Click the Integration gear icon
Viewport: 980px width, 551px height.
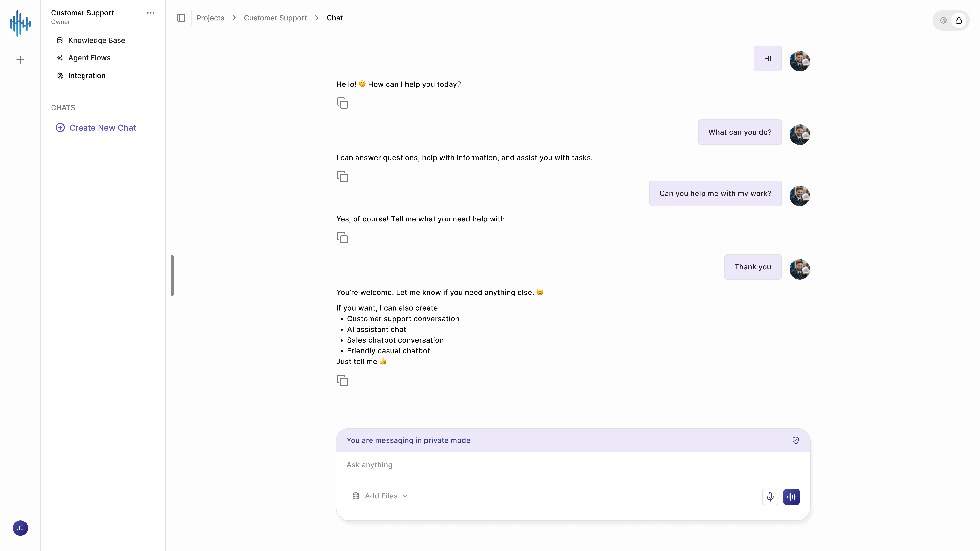click(x=60, y=76)
